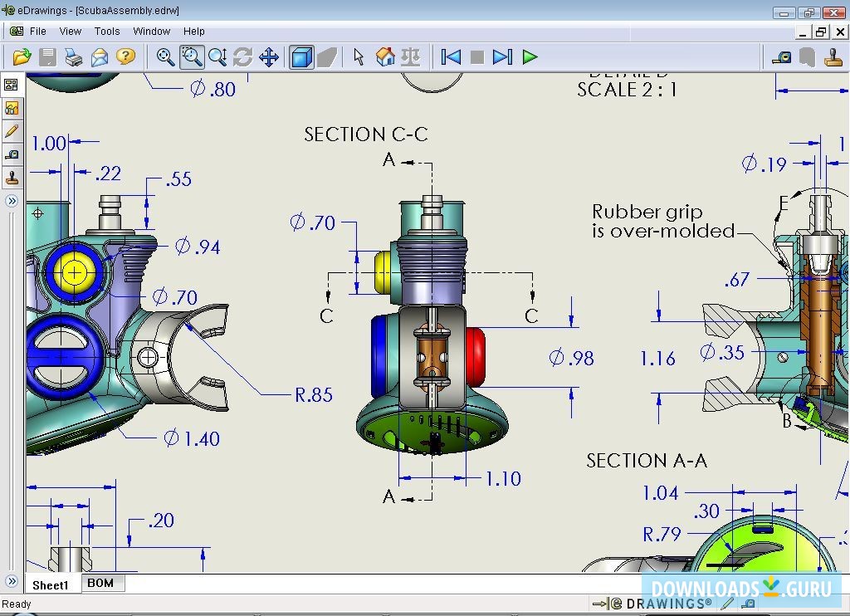The image size is (850, 616).
Task: Send the drawing via email
Action: pyautogui.click(x=98, y=57)
